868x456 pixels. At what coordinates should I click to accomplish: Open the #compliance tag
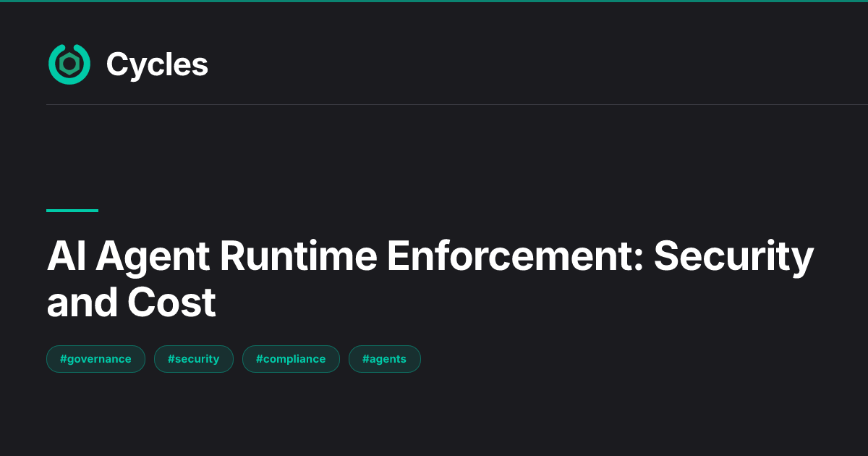coord(291,359)
